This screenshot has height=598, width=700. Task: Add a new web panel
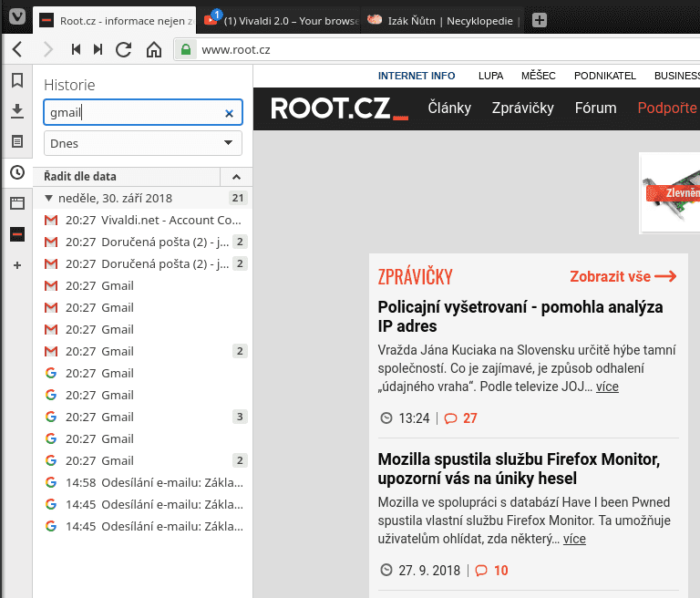(17, 265)
